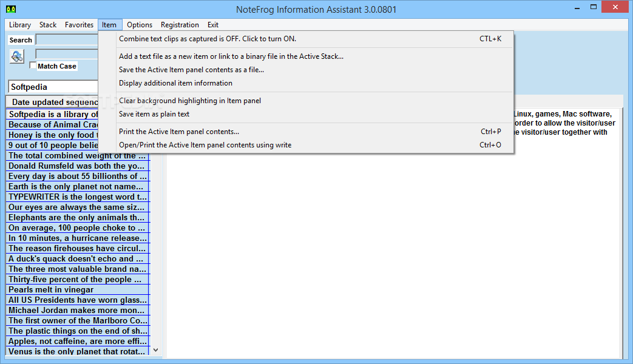Select item 'Pearls melt in vinegar'
This screenshot has height=364, width=633.
(78, 289)
